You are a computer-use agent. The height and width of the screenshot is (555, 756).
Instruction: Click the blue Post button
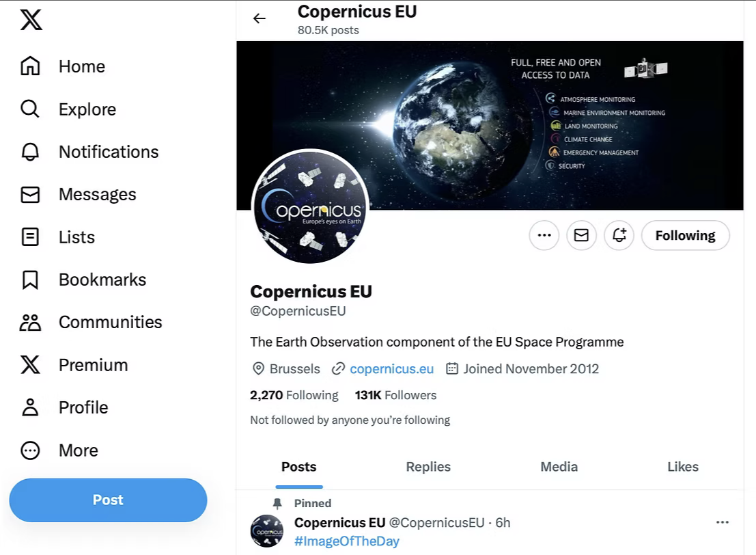(108, 500)
